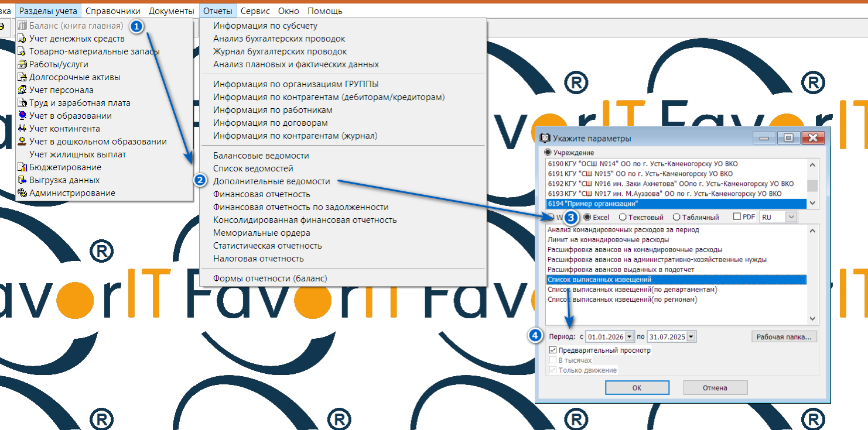This screenshot has width=868, height=430.
Task: Expand the period start date dropdown
Action: pyautogui.click(x=630, y=336)
